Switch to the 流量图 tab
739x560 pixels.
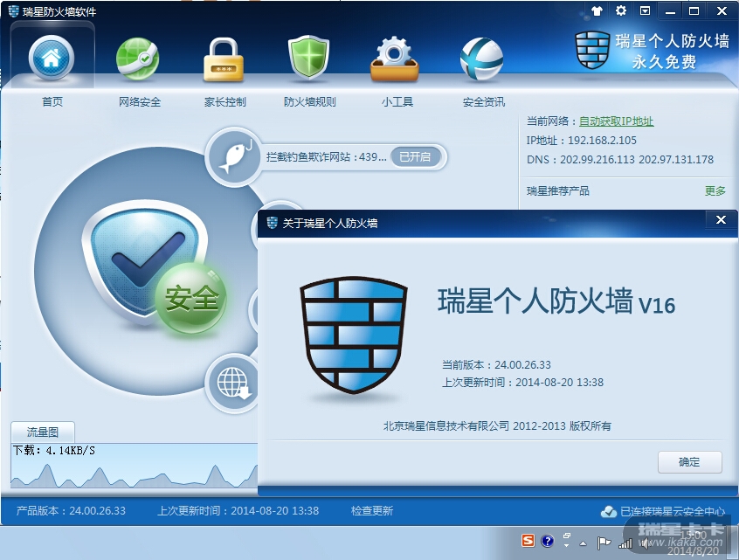pos(43,432)
